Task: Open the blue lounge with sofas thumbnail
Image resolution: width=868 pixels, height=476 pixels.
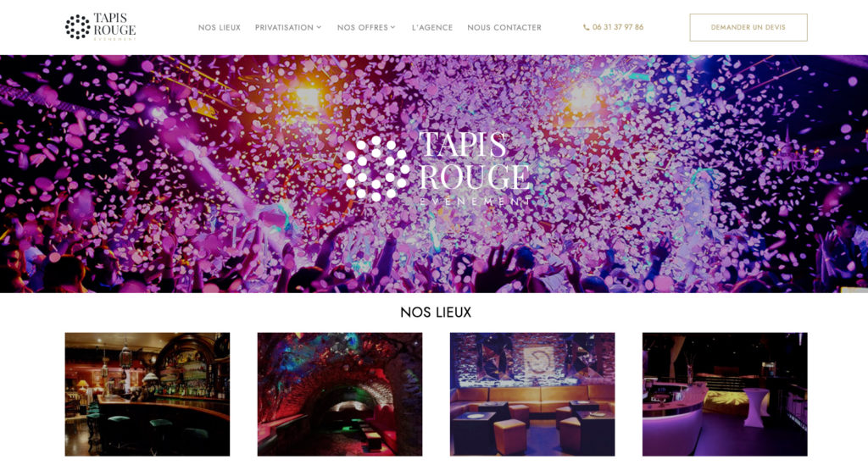Action: (532, 394)
